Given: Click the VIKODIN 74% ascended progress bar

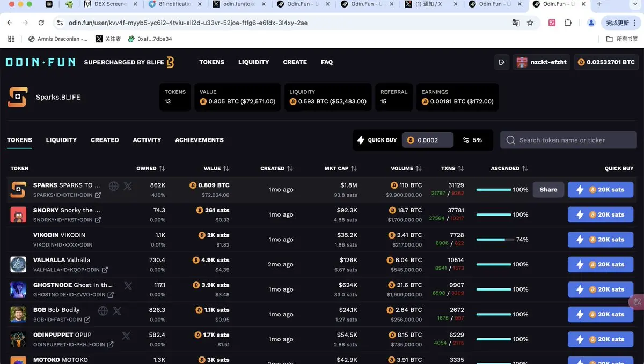Looking at the screenshot, I should [495, 240].
